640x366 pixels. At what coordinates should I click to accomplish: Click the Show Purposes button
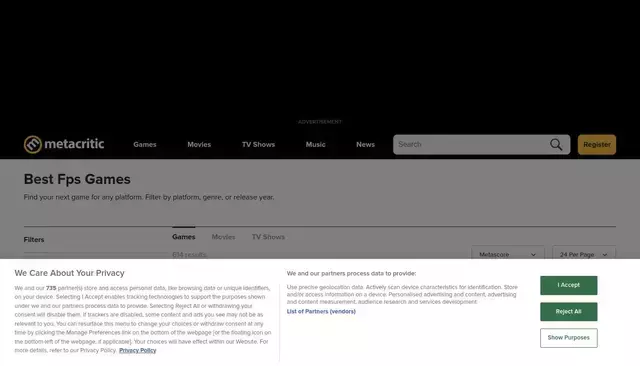pos(569,338)
